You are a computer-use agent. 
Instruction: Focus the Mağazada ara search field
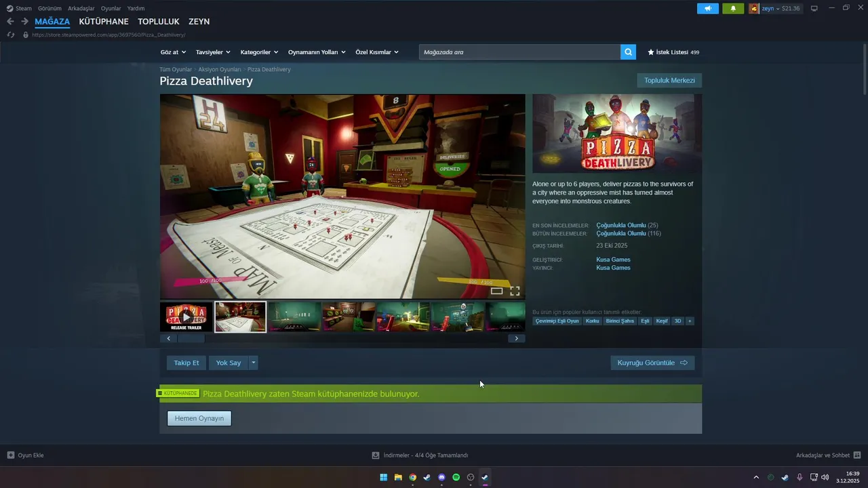coord(519,52)
